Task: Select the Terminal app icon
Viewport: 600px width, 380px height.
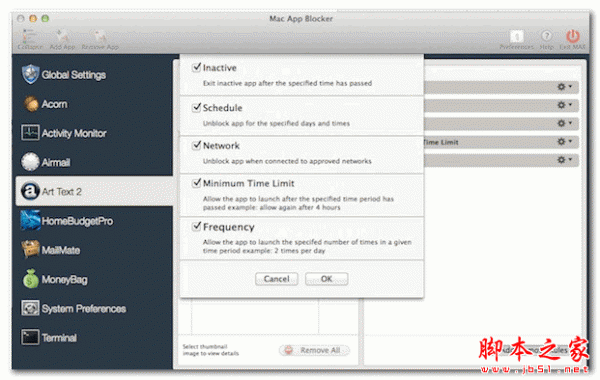Action: point(30,337)
